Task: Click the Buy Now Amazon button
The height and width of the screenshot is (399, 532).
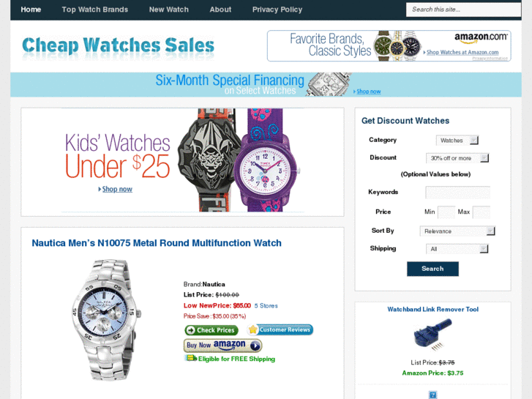Action: pos(223,346)
